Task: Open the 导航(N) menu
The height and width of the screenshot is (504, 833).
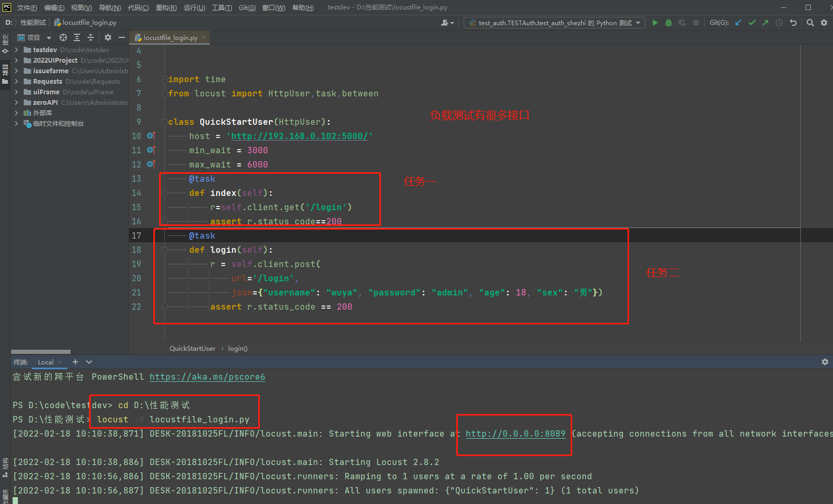Action: click(x=110, y=8)
